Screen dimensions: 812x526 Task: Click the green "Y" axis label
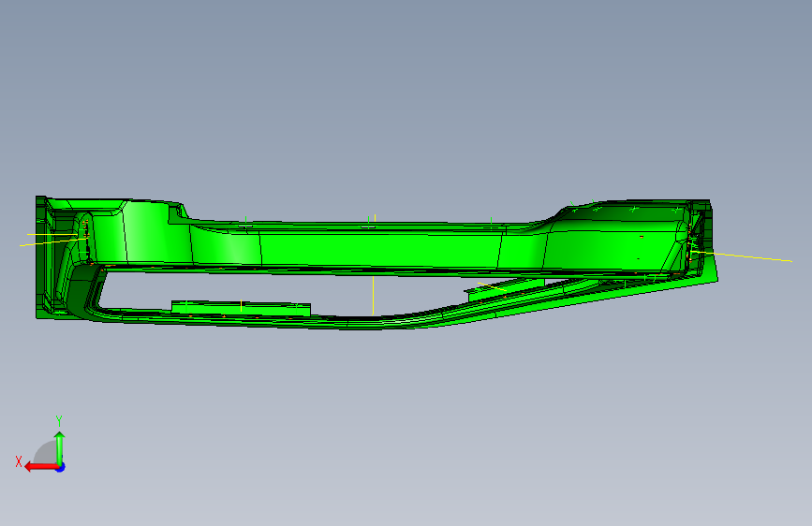pos(59,421)
